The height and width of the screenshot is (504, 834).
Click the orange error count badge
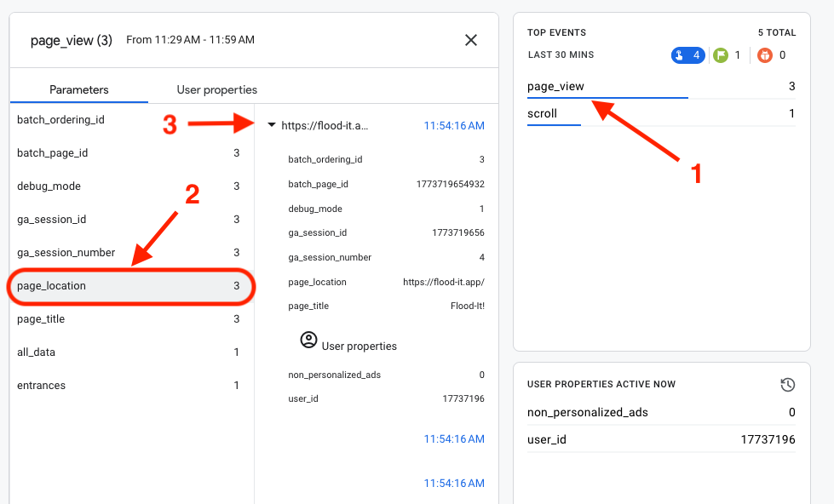pos(772,55)
